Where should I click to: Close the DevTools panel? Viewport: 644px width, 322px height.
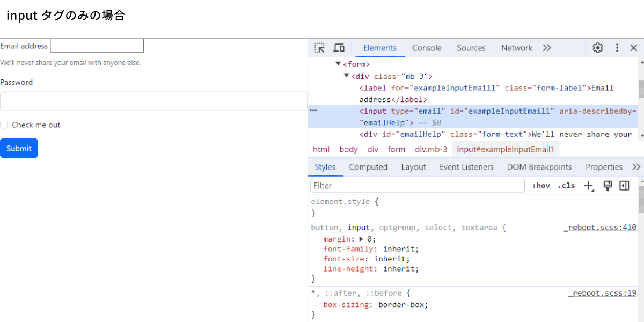(x=633, y=48)
